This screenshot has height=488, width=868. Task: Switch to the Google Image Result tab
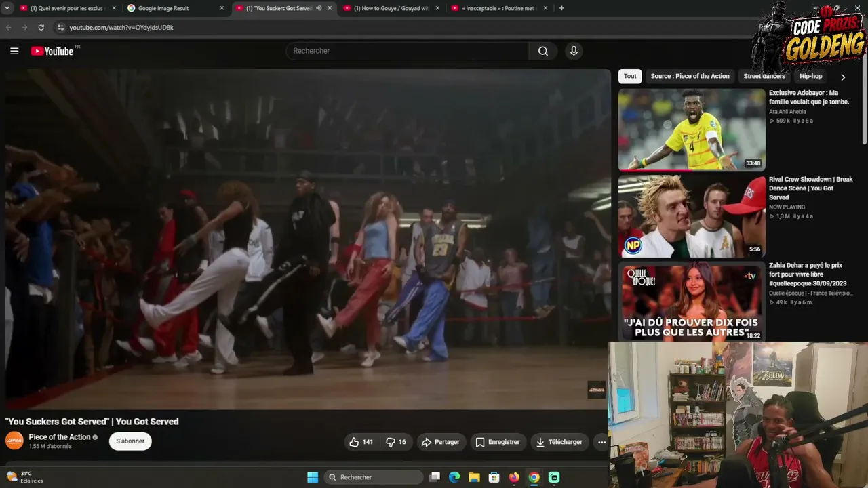coord(174,8)
